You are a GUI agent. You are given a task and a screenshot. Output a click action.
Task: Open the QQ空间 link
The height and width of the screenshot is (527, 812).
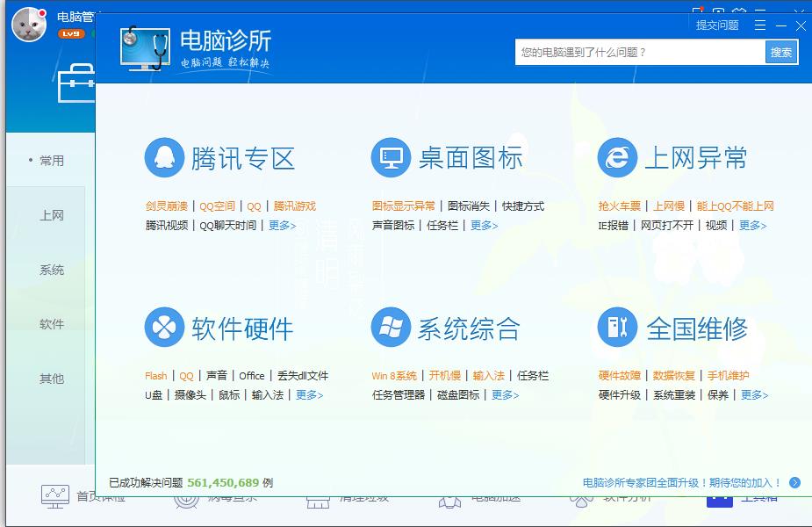point(217,206)
